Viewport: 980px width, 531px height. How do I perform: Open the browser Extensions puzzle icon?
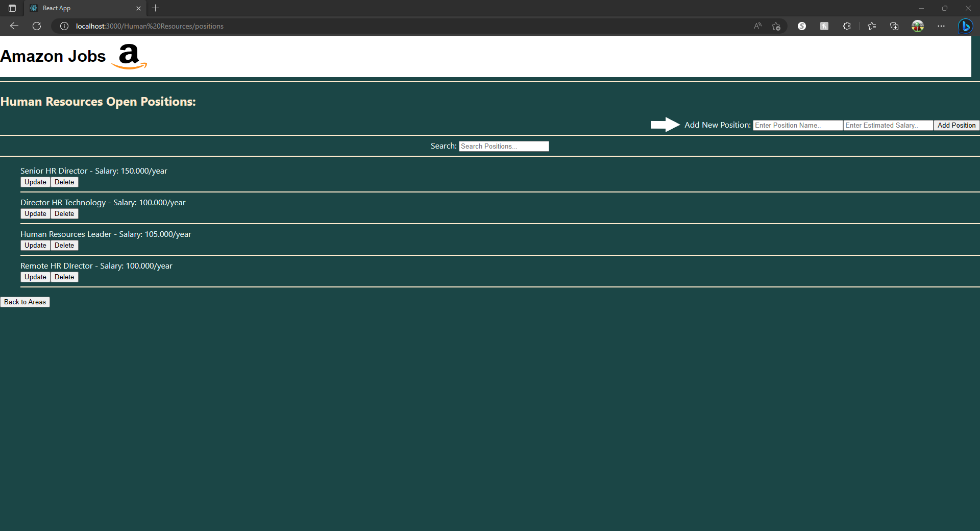pos(847,26)
